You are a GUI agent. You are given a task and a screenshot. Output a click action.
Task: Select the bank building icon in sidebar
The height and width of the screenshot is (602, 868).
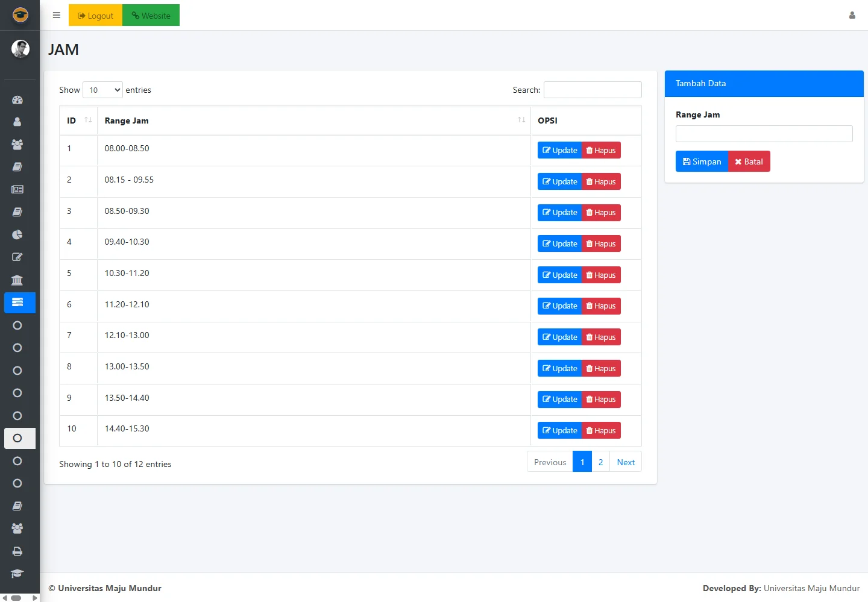click(17, 280)
